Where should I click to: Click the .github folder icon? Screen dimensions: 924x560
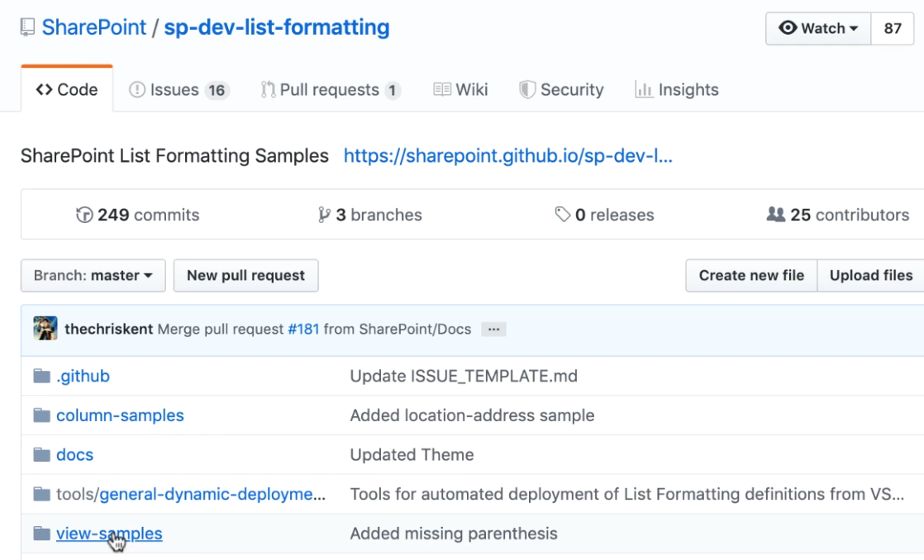click(x=41, y=376)
